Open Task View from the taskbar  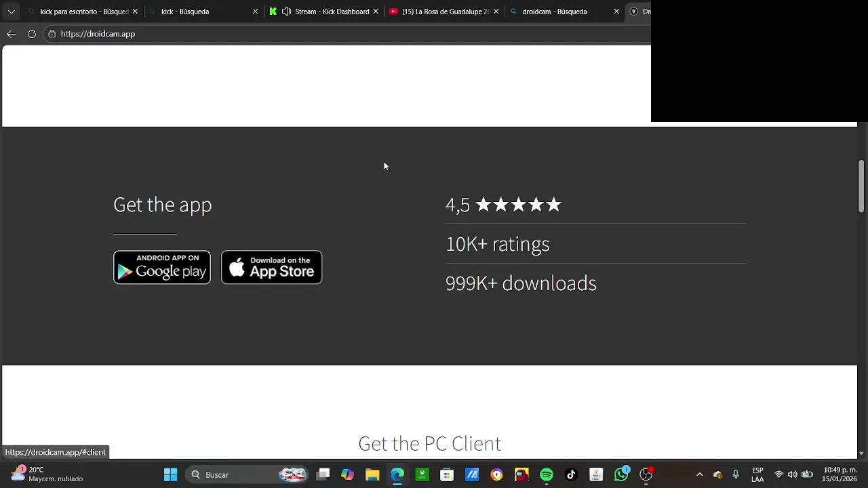[x=323, y=474]
